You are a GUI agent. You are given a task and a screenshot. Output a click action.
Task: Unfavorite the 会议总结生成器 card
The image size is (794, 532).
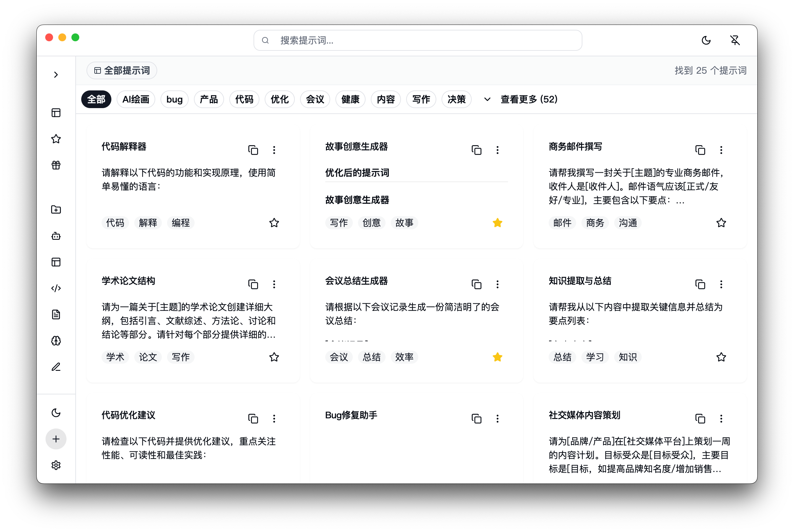pyautogui.click(x=498, y=357)
